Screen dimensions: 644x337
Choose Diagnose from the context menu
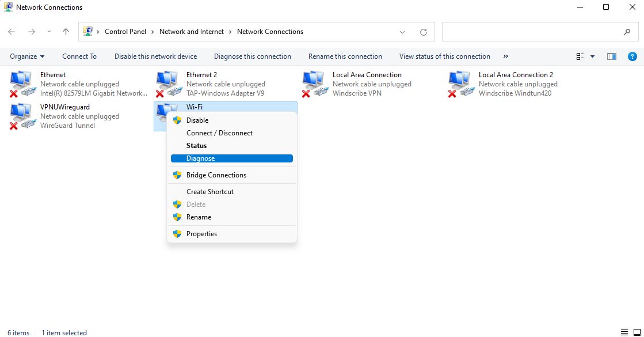201,158
